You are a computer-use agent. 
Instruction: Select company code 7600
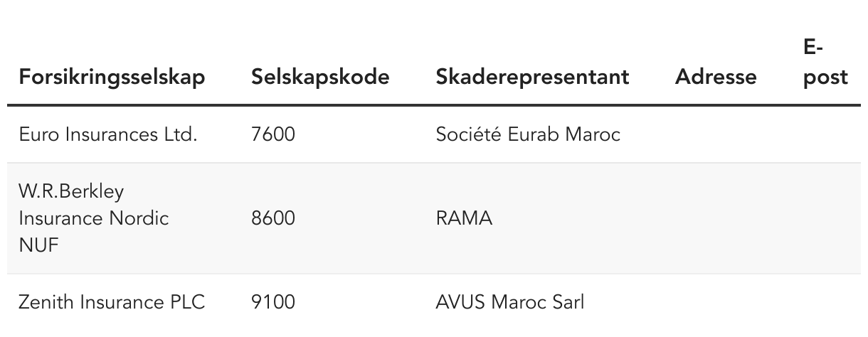pos(272,134)
